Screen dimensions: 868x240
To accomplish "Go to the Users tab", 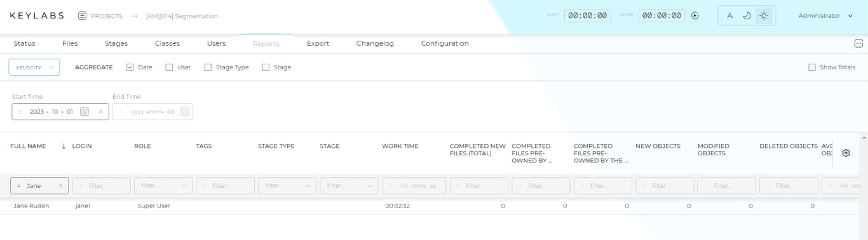I will (x=216, y=43).
